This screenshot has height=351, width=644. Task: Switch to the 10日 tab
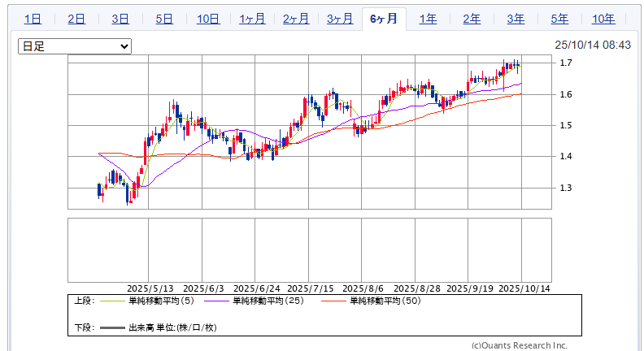207,19
